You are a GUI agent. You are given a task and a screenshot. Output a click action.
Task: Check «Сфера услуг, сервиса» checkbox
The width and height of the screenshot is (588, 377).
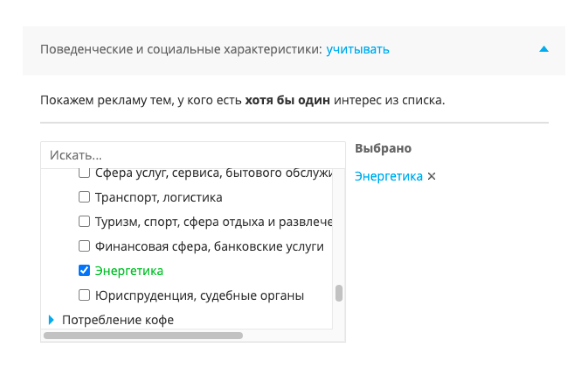(x=84, y=173)
